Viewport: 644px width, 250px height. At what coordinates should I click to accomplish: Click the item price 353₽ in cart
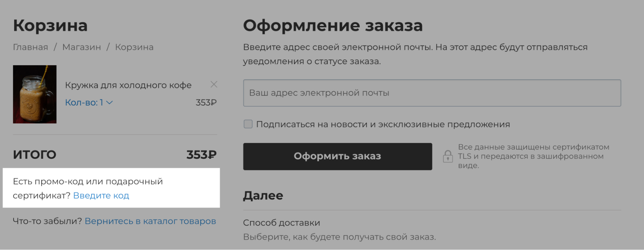point(206,103)
